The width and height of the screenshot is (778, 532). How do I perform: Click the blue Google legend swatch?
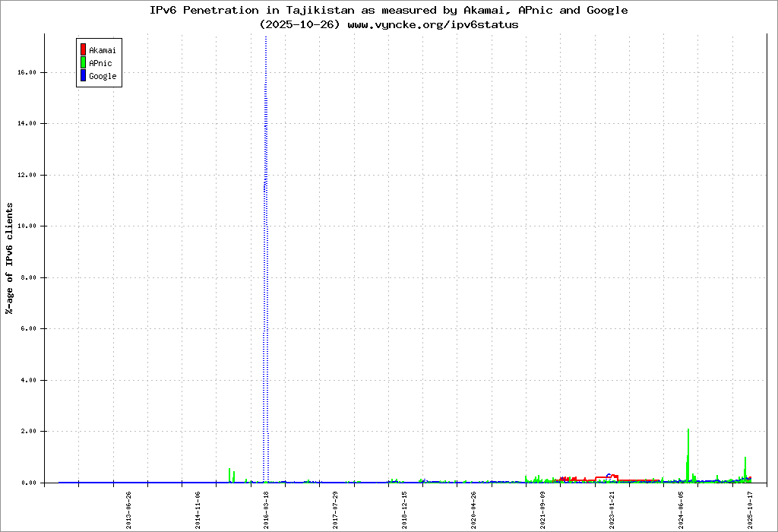83,75
